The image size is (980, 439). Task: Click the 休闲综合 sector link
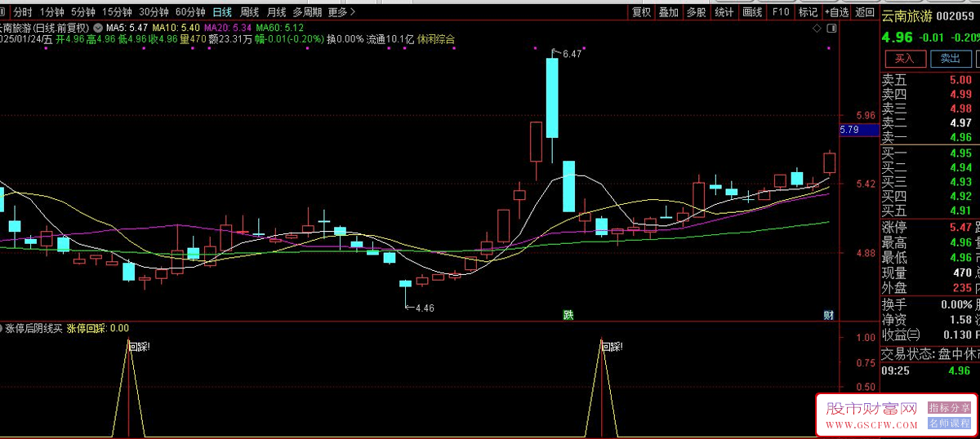[436, 38]
